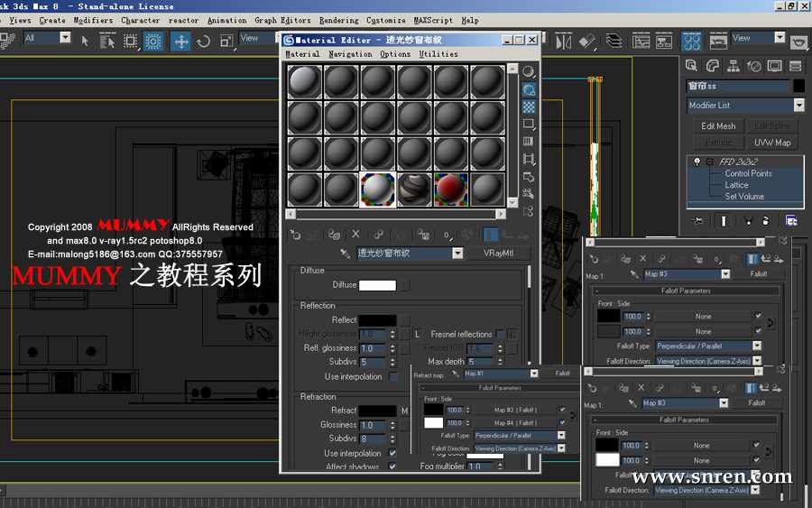812x508 pixels.
Task: Open Material Editor's Utilities menu
Action: pos(438,54)
